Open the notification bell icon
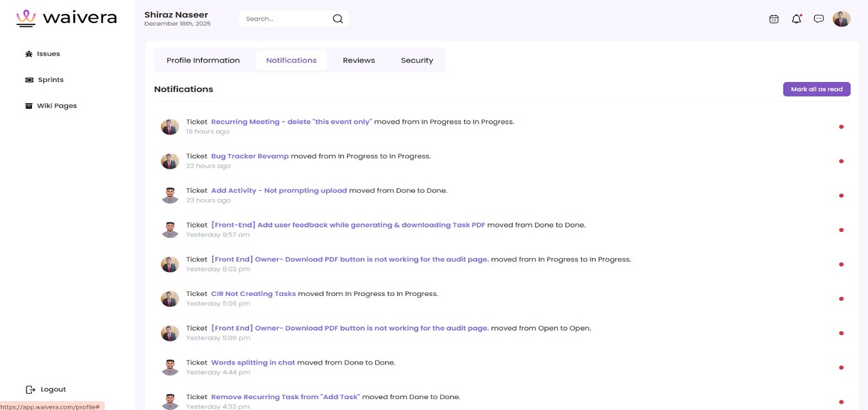Viewport: 868px width, 410px height. tap(796, 19)
